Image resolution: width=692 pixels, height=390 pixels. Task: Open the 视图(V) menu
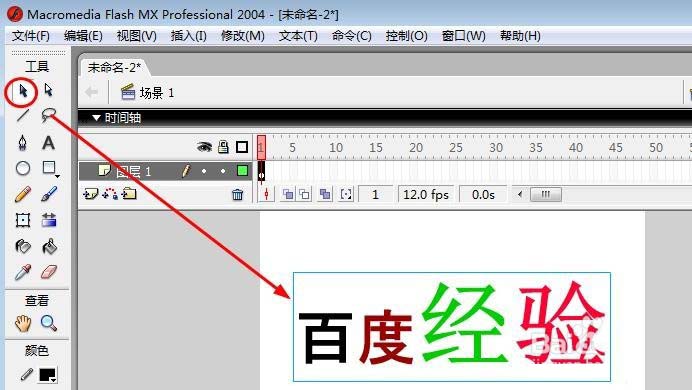136,36
